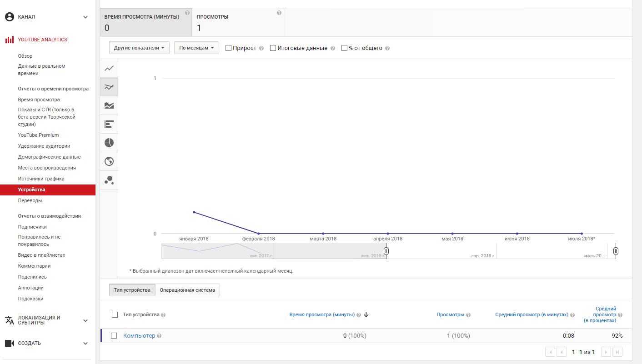Select the stacked area chart icon

tap(109, 105)
